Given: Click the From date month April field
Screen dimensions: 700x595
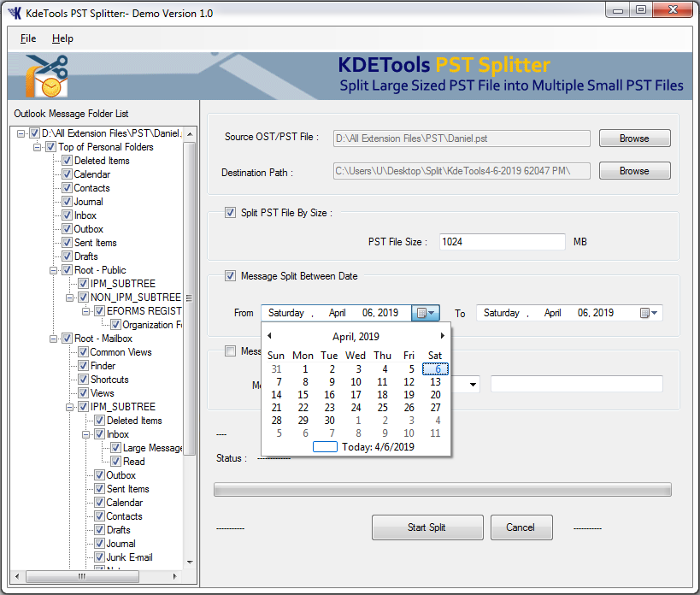Looking at the screenshot, I should 338,313.
